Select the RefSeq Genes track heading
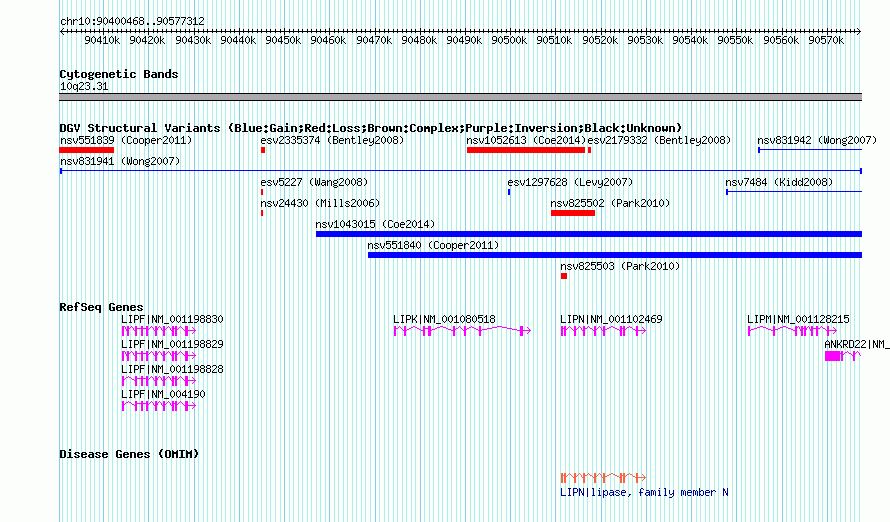 click(101, 307)
